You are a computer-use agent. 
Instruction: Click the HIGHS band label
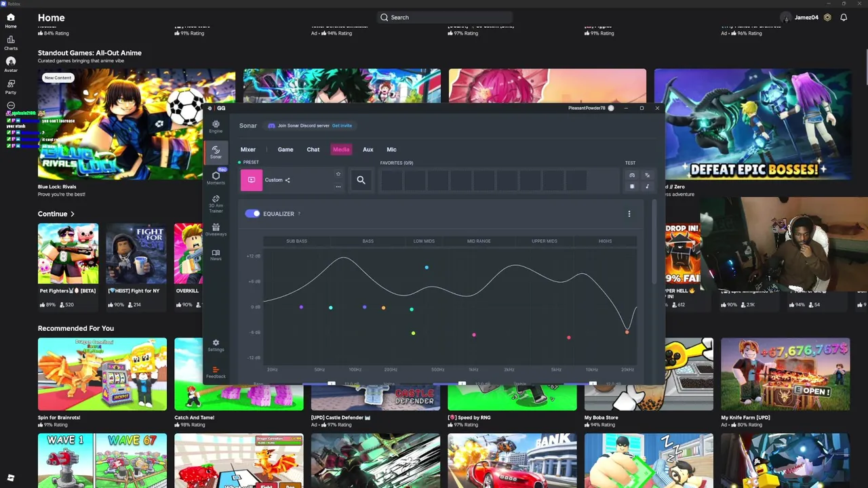coord(605,241)
